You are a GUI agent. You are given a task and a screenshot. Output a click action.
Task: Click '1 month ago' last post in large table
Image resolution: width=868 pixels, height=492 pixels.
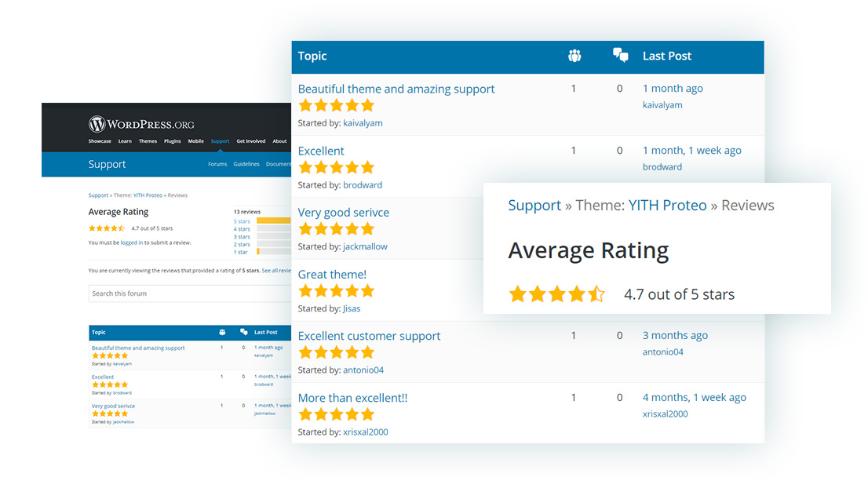tap(673, 89)
